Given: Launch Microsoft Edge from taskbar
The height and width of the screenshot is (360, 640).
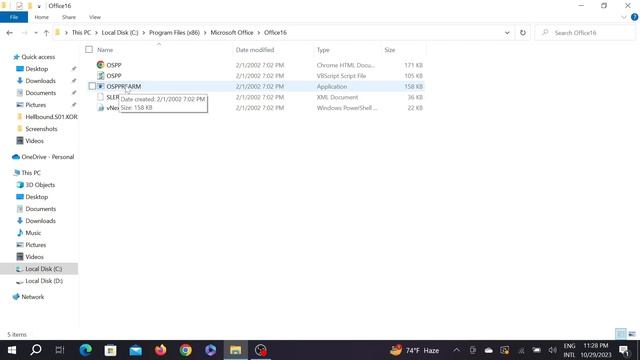Looking at the screenshot, I should point(86,350).
